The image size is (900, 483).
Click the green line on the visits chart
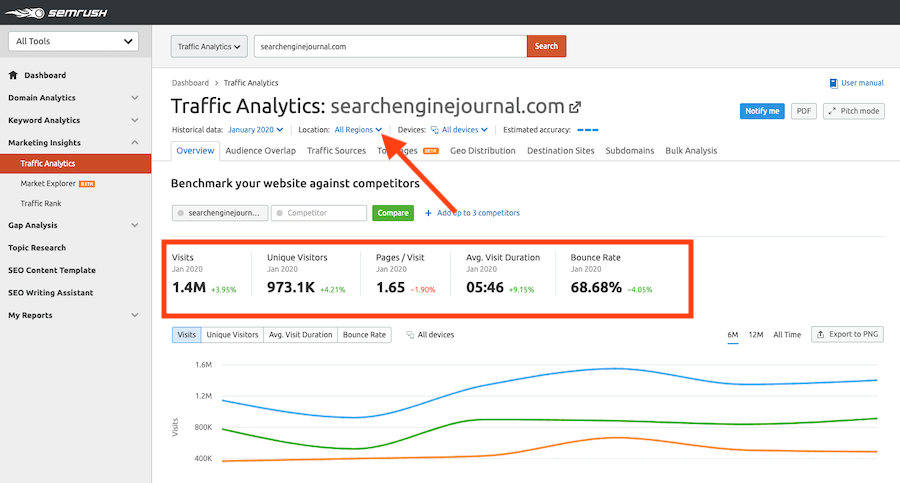coord(549,420)
